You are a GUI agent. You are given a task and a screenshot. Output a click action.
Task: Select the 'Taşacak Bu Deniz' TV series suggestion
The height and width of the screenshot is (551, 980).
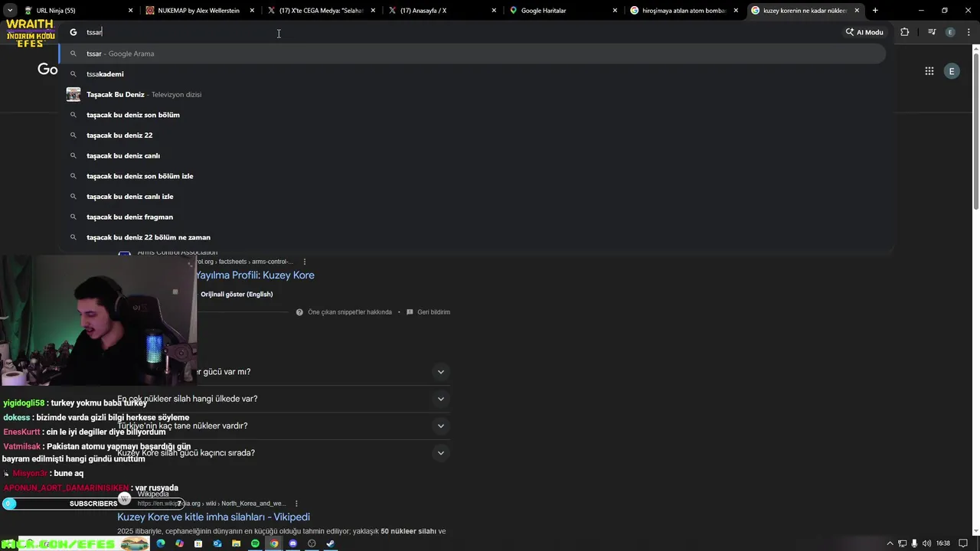[x=473, y=94]
